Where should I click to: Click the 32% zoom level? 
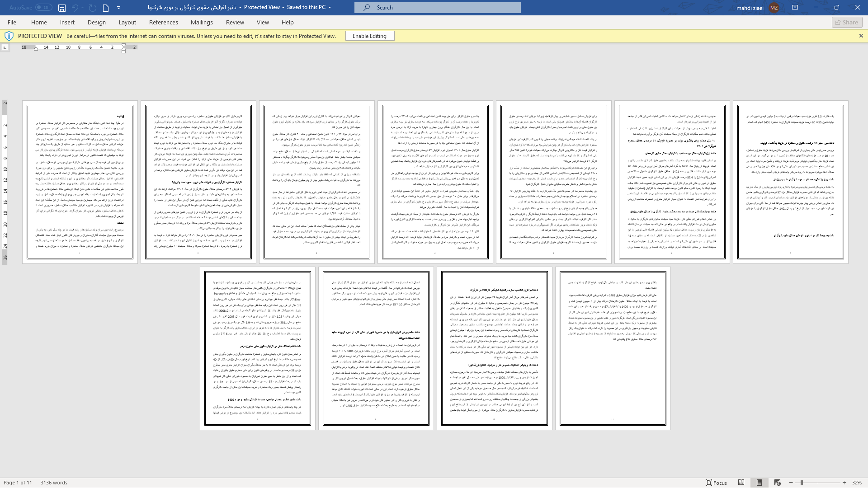(x=857, y=483)
